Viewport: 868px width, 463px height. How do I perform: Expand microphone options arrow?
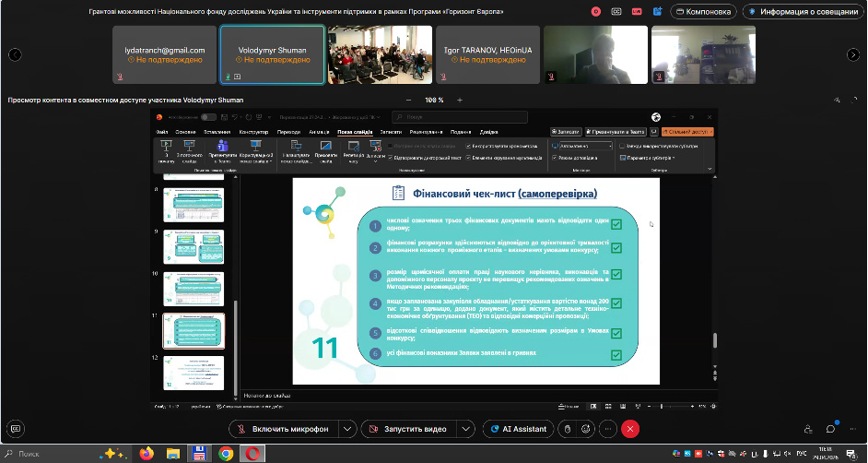(x=346, y=429)
